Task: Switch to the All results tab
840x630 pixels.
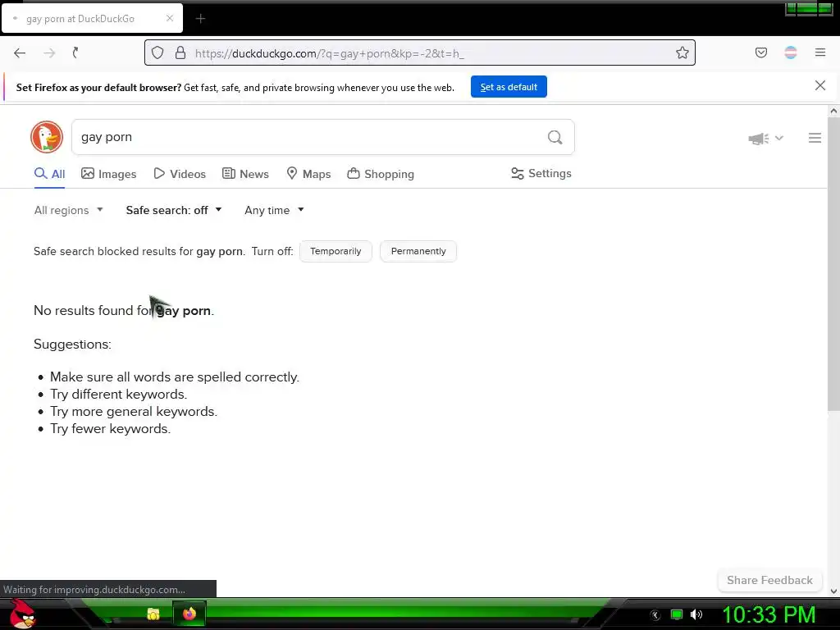Action: tap(50, 174)
